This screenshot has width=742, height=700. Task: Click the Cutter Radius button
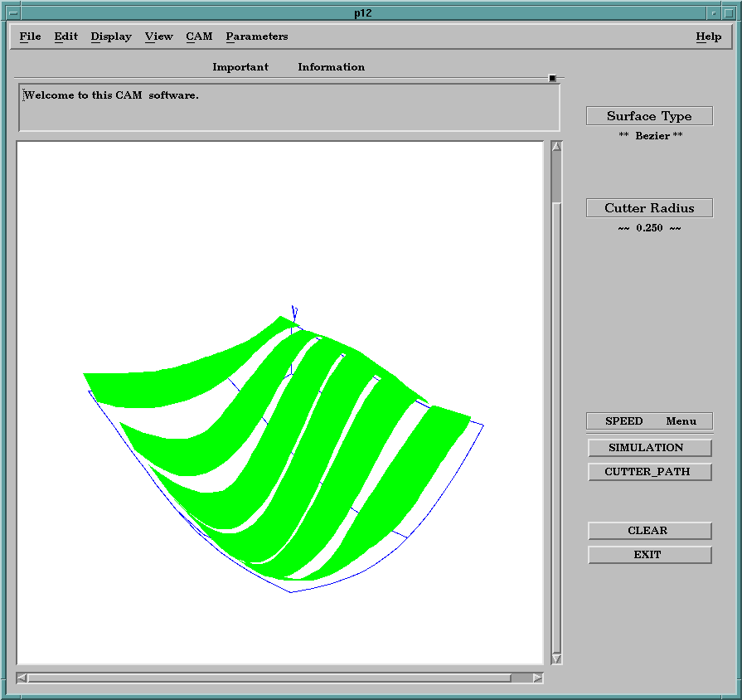pos(649,208)
